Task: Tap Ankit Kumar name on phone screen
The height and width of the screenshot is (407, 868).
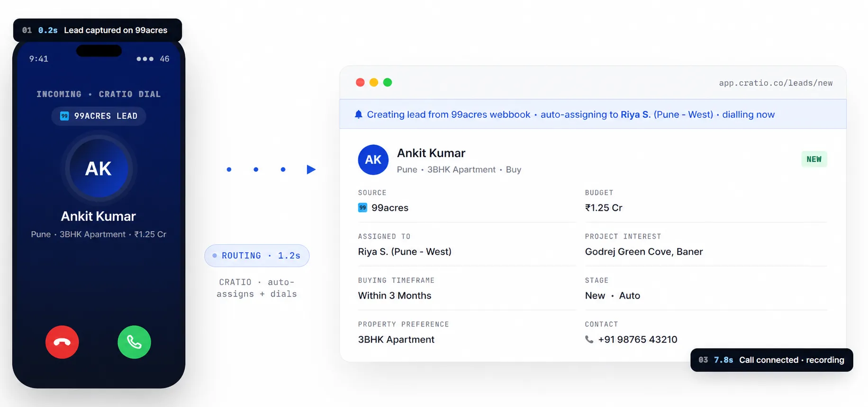Action: (99, 216)
